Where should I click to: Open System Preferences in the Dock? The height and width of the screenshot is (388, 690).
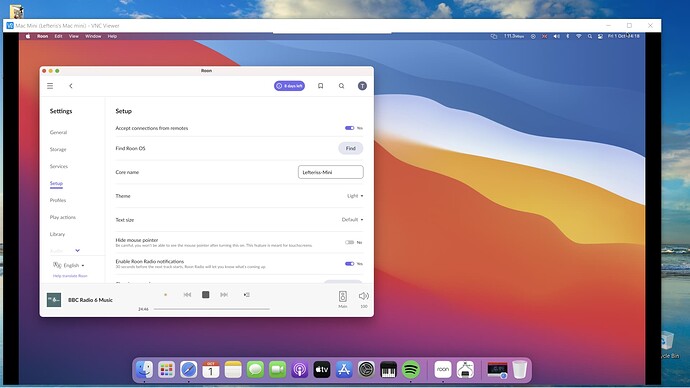(366, 370)
